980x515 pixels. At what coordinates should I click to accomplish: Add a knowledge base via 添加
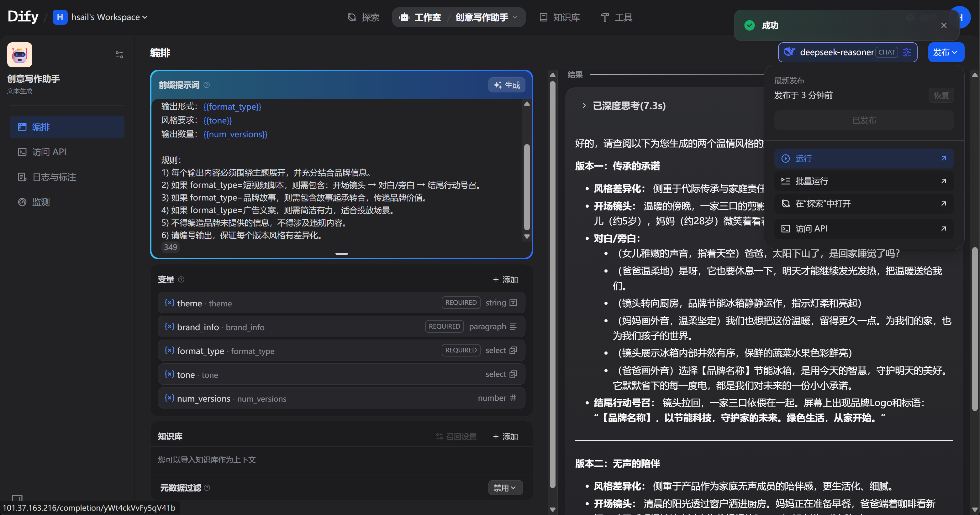(x=505, y=436)
